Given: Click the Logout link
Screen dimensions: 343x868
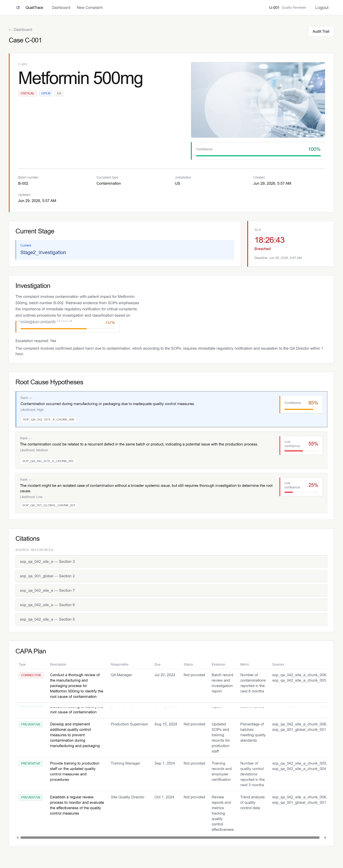Looking at the screenshot, I should point(322,7).
